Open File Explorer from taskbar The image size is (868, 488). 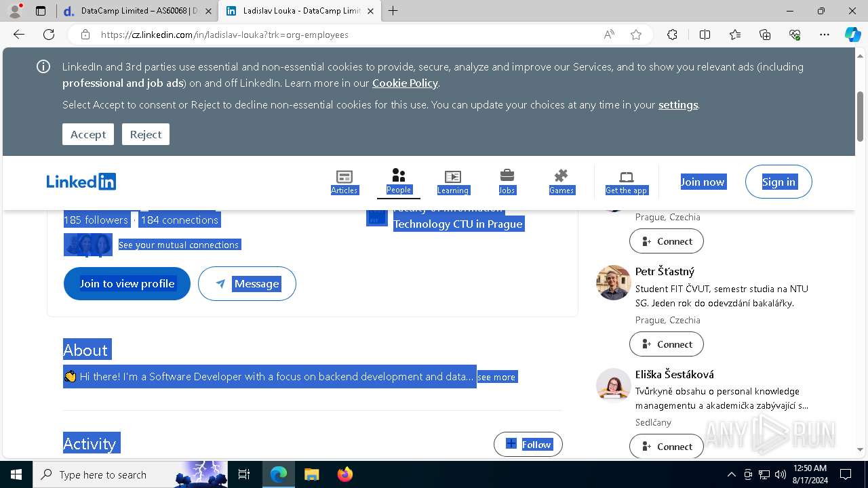[311, 474]
